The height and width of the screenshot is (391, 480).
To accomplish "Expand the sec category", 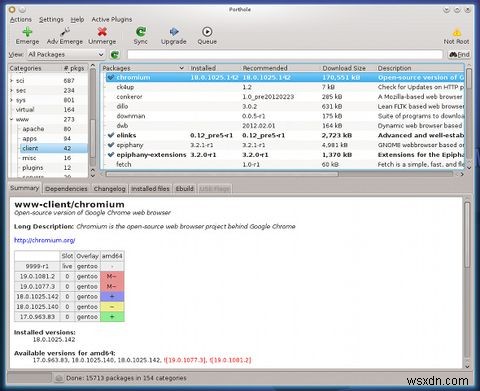I will 12,90.
